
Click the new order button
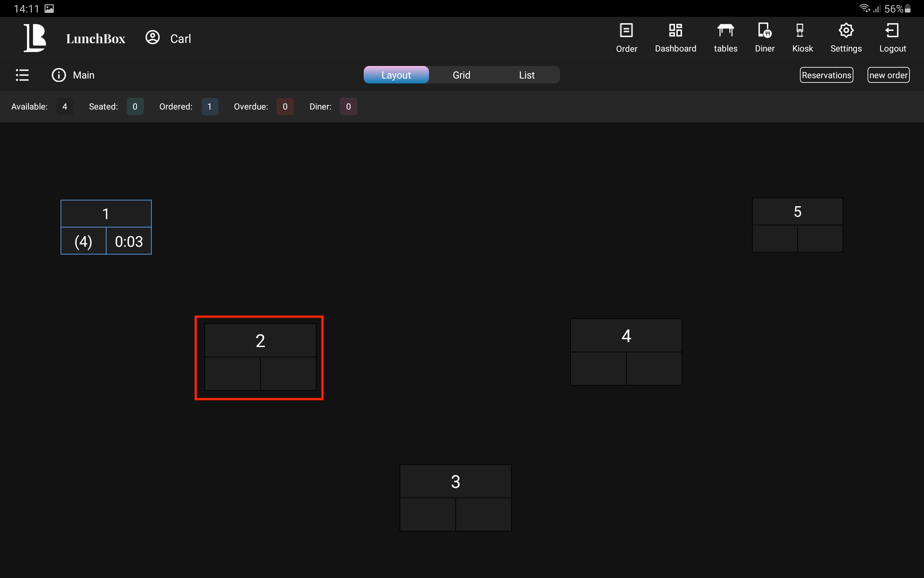click(888, 75)
